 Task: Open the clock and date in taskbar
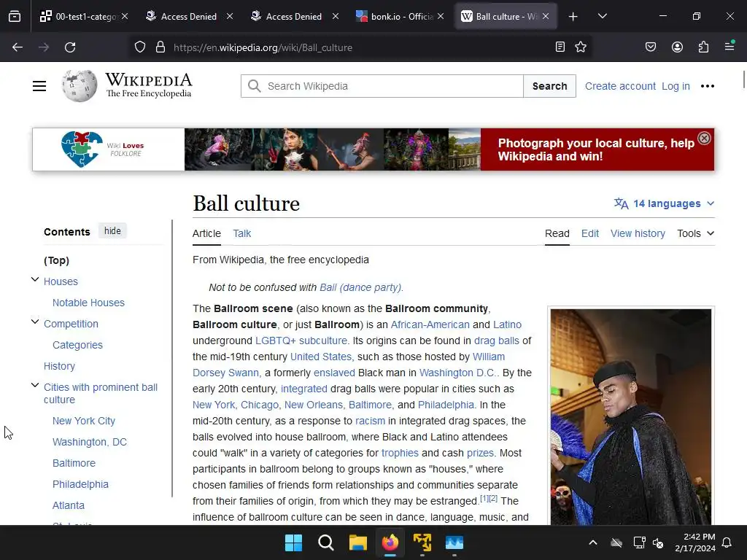695,542
